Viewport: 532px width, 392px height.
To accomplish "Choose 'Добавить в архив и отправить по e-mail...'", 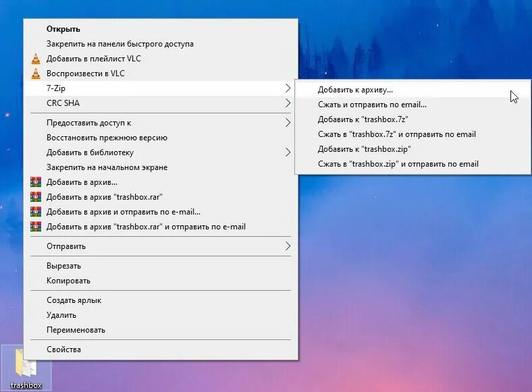I will [x=161, y=212].
